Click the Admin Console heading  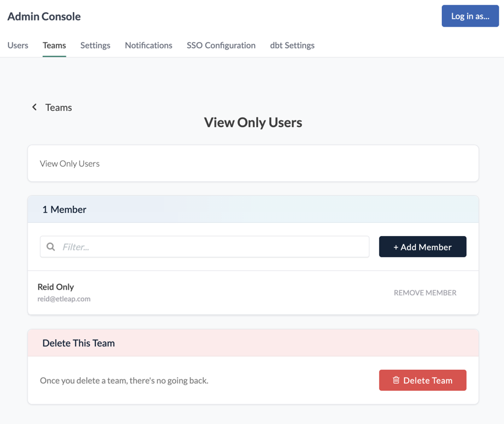43,16
